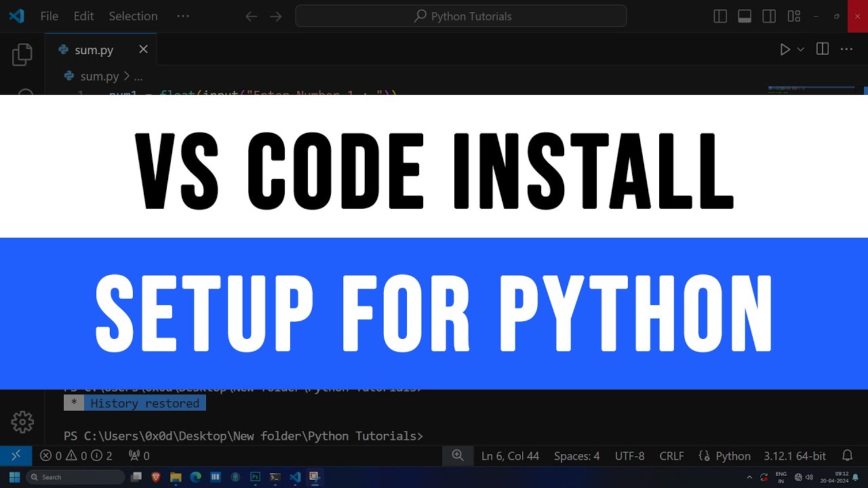
Task: Open the Manage gear menu
Action: click(x=22, y=422)
